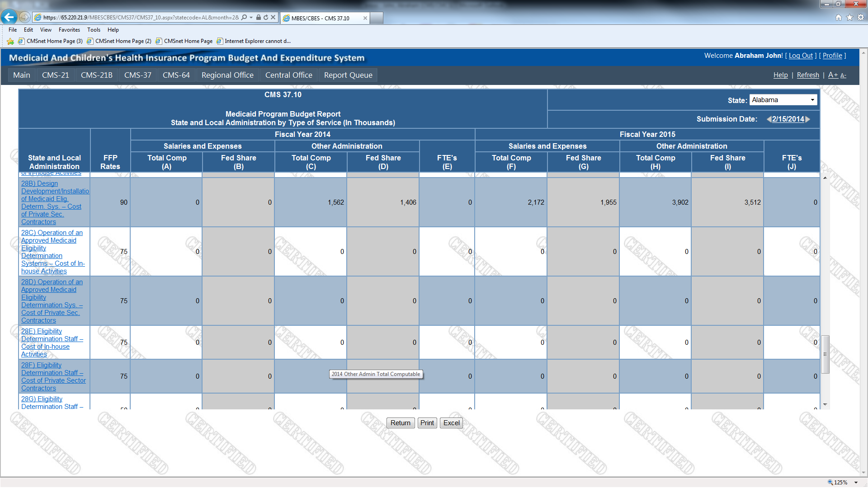The width and height of the screenshot is (868, 488).
Task: Open the State dropdown showing Alabama
Action: pos(783,100)
